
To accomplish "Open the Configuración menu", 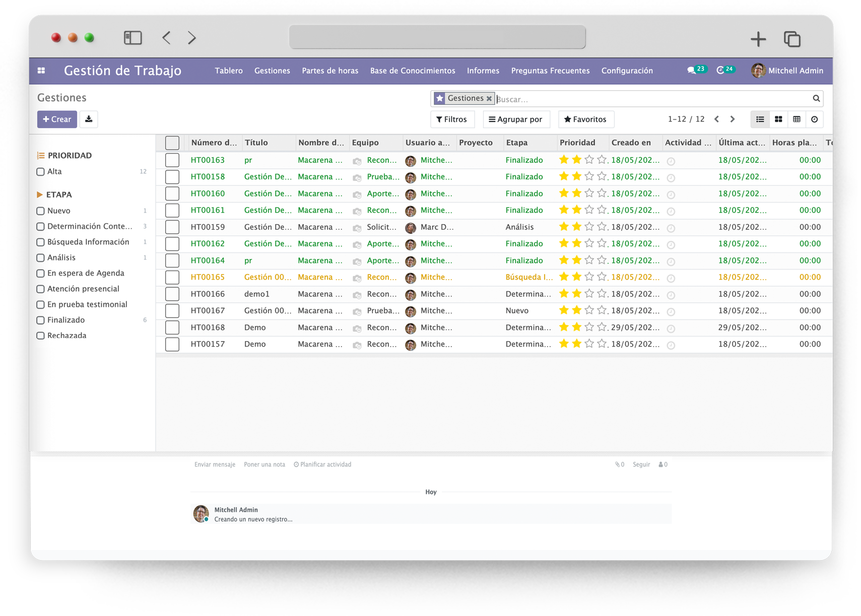I will [x=627, y=71].
